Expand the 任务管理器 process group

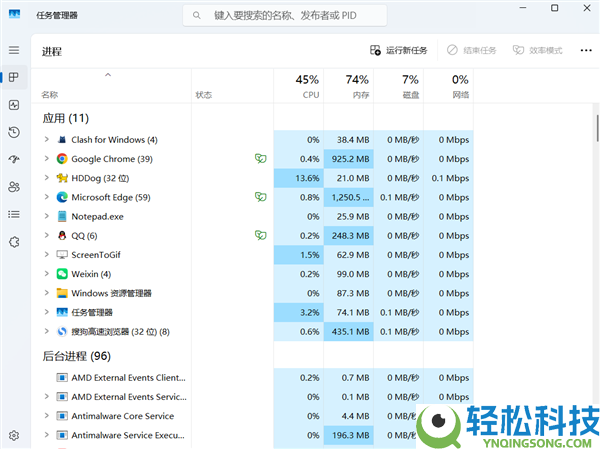47,312
